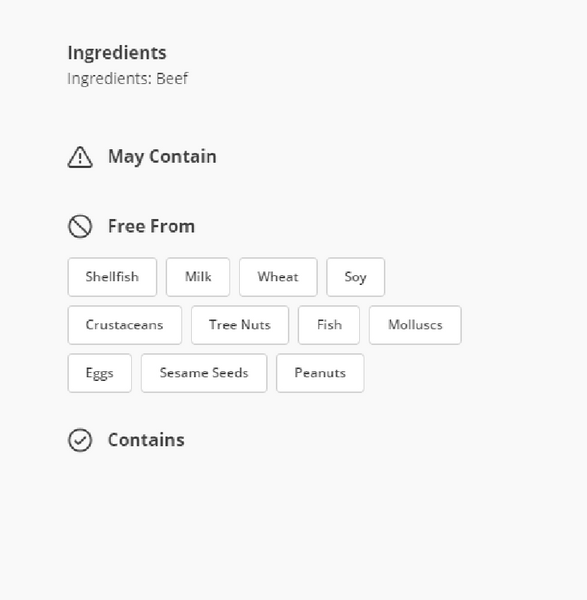The width and height of the screenshot is (587, 600).
Task: Click the Free From prohibited circle icon
Action: click(80, 227)
